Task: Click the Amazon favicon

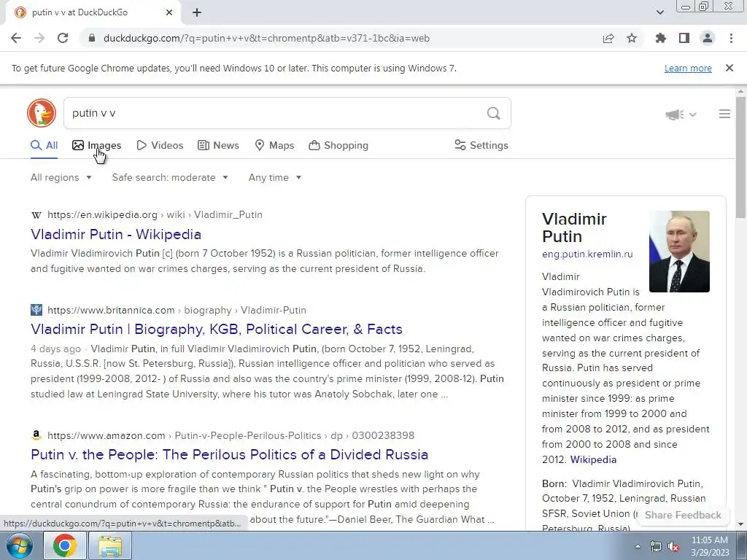Action: pos(36,435)
